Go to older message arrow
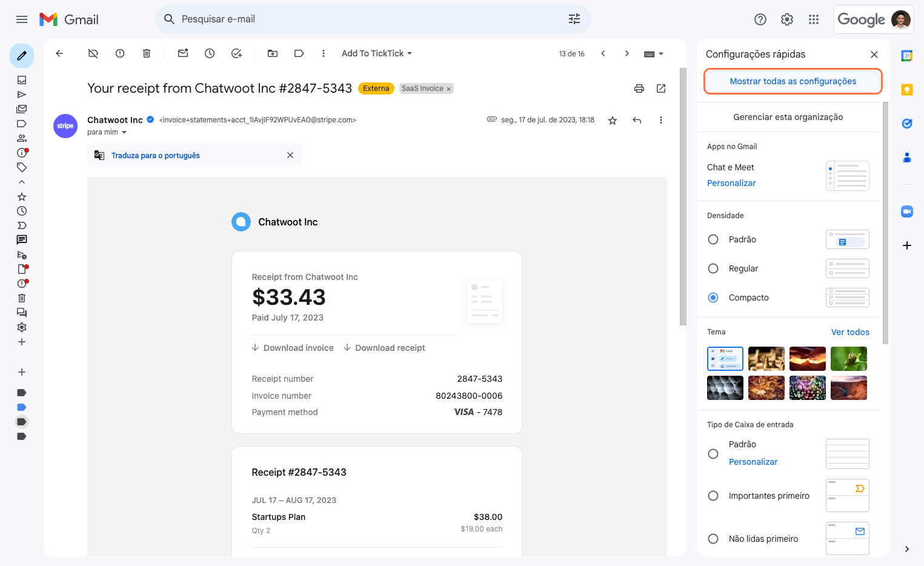924x566 pixels. pos(627,53)
